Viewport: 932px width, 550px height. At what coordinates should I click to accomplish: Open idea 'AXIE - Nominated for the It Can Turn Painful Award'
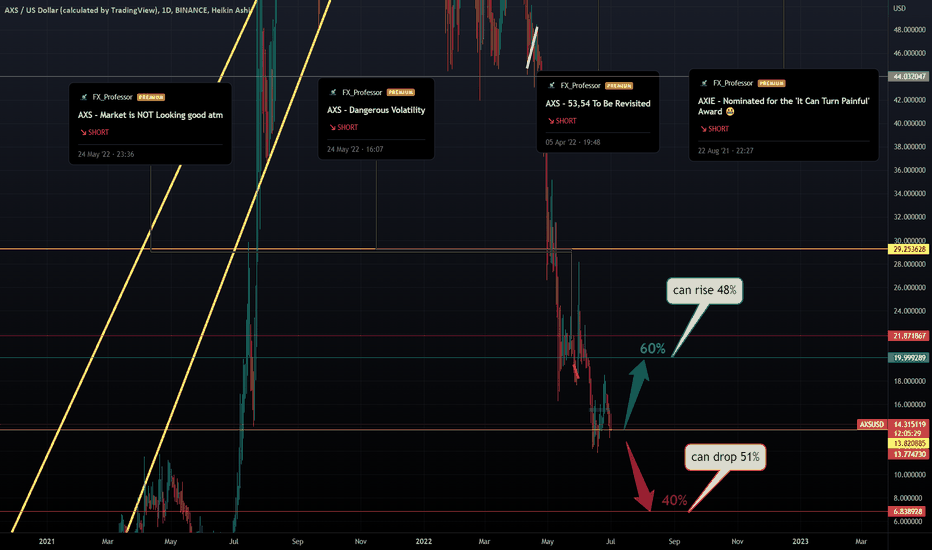click(783, 106)
